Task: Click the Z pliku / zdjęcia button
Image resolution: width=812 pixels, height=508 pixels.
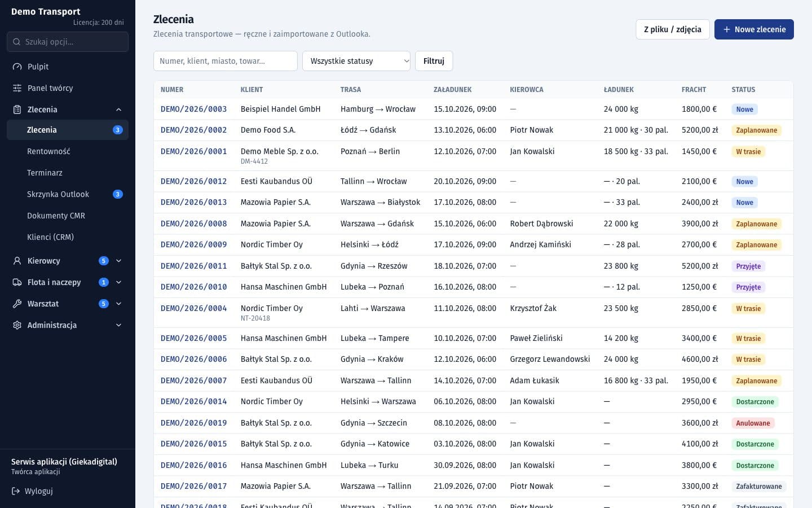Action: (673, 29)
